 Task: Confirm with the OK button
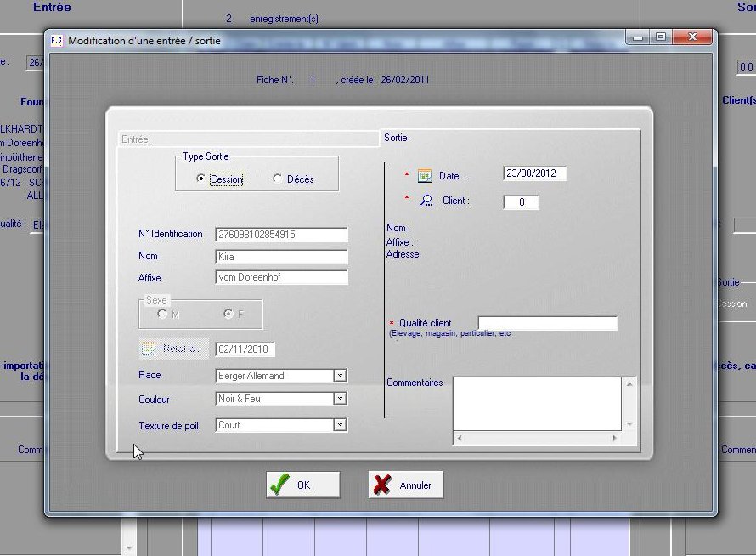tap(303, 485)
